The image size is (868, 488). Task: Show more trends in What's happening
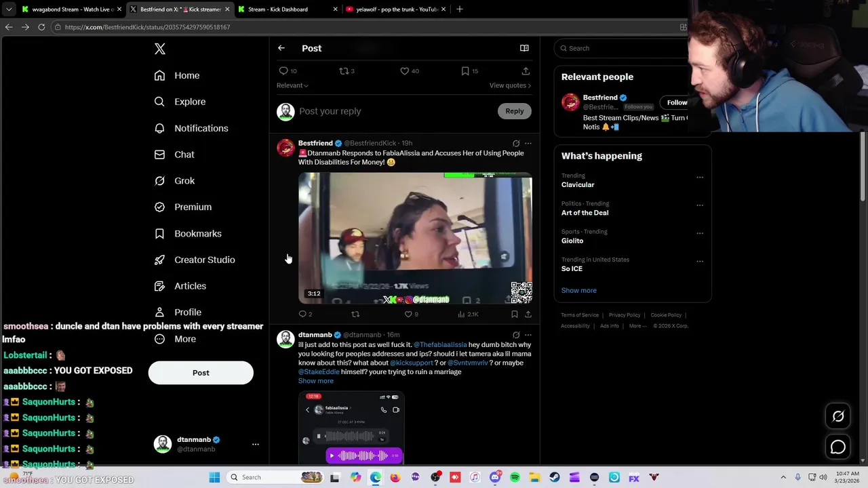click(x=579, y=290)
